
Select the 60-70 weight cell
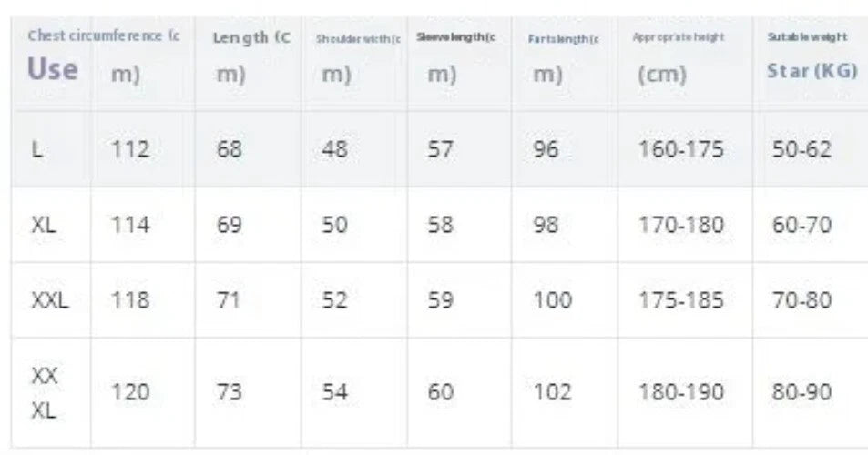pos(802,225)
